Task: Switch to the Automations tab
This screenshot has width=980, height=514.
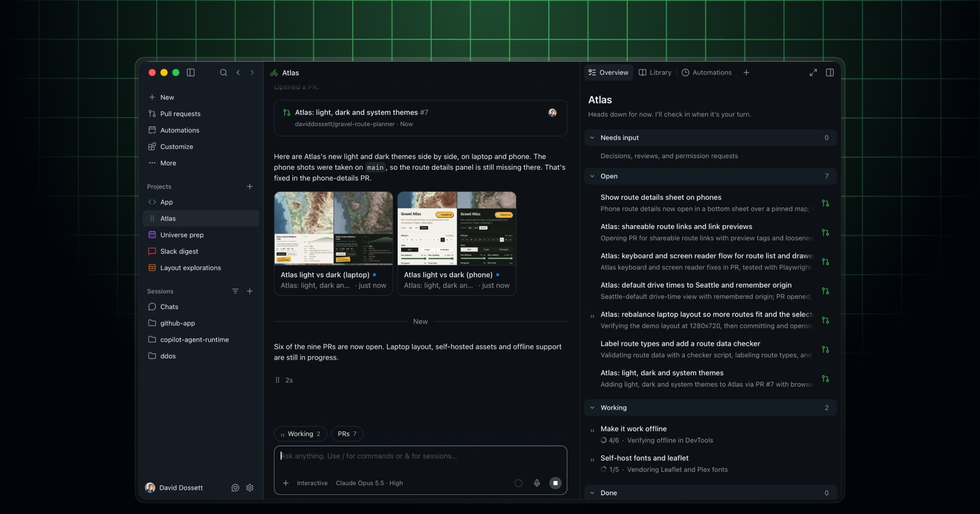Action: (706, 73)
